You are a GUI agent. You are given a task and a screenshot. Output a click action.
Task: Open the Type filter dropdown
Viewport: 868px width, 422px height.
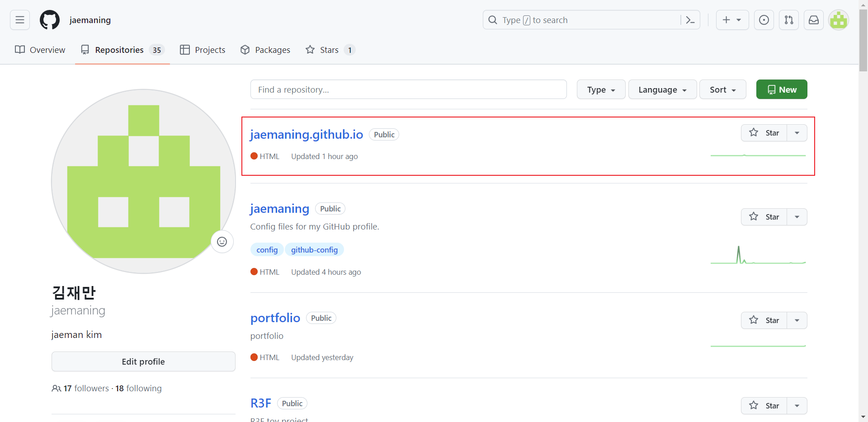coord(601,89)
